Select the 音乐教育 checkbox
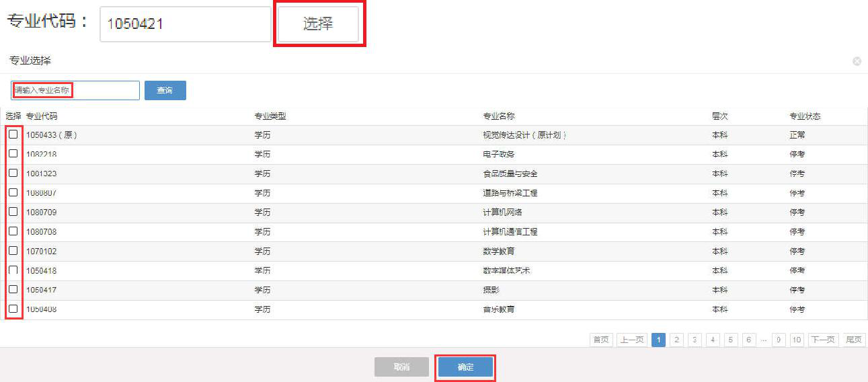Screen dimensions: 868x382 pos(13,309)
